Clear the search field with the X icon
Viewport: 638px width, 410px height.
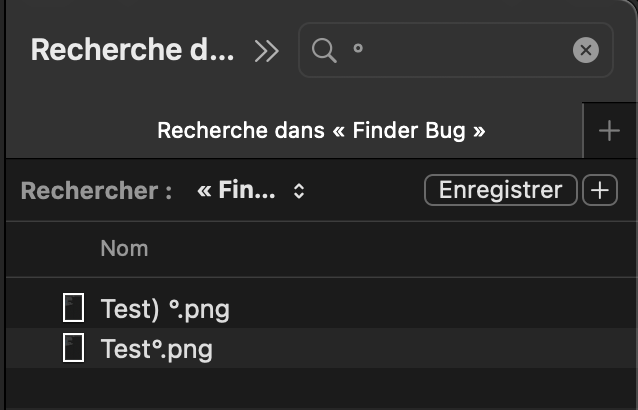click(587, 50)
